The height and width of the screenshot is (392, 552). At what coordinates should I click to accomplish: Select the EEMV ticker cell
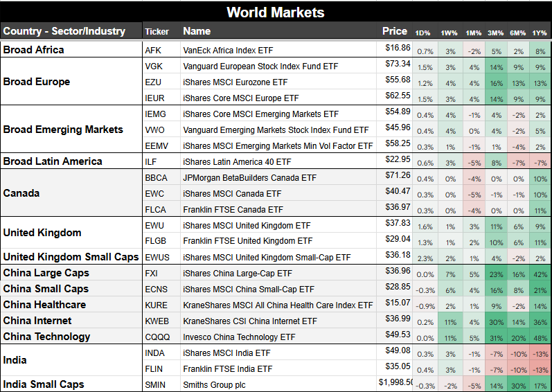pyautogui.click(x=161, y=145)
